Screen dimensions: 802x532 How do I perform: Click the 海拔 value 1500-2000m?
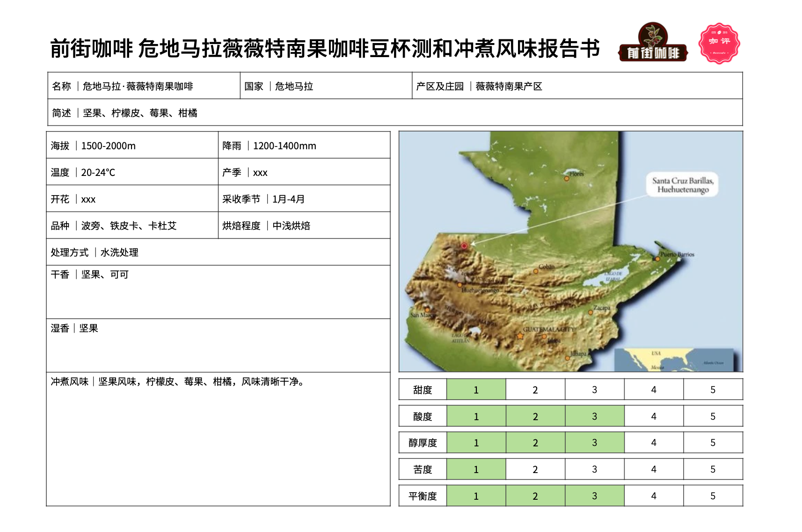pyautogui.click(x=108, y=146)
